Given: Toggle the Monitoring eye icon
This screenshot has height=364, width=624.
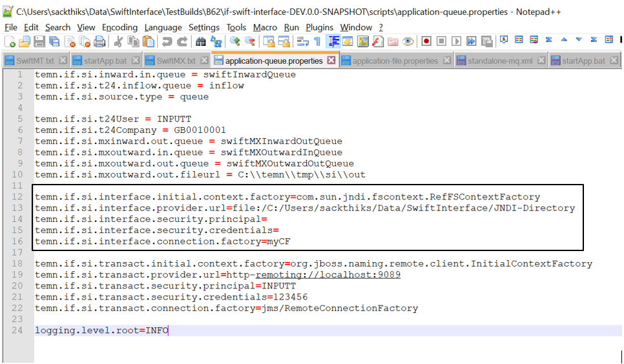Looking at the screenshot, I should coord(408,41).
